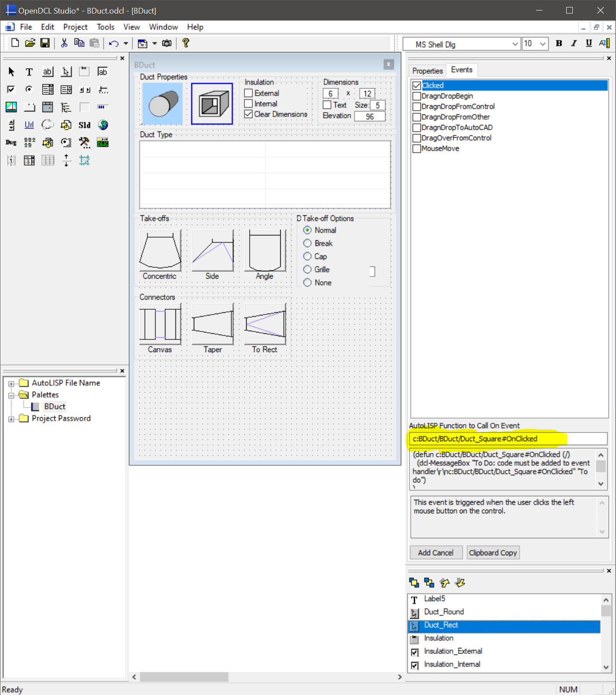Pick the green DWG list control tool
Image resolution: width=616 pixels, height=695 pixels.
coord(103,142)
